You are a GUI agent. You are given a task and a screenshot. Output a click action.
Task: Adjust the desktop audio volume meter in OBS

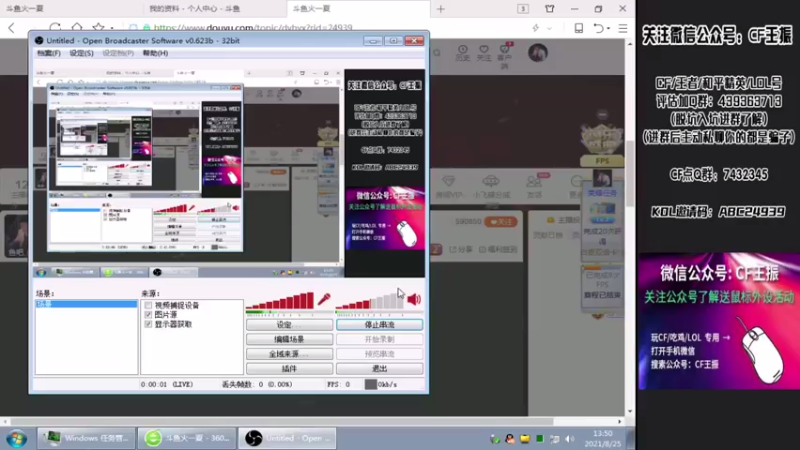[369, 301]
